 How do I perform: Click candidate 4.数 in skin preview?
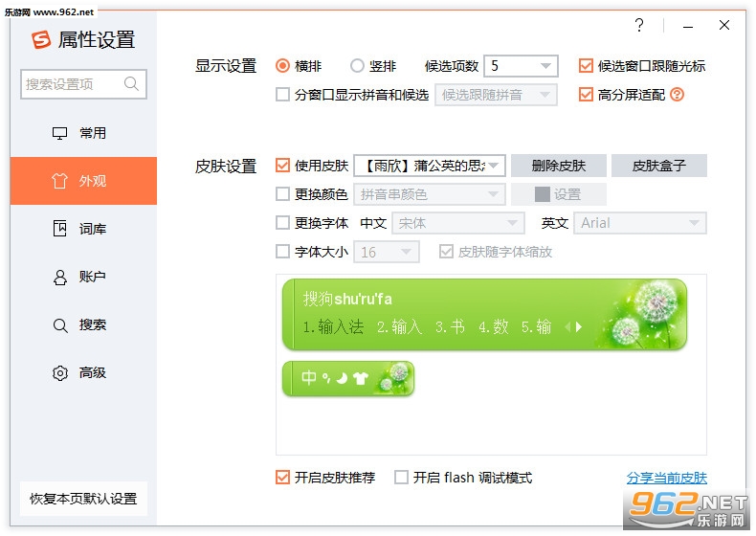[493, 326]
